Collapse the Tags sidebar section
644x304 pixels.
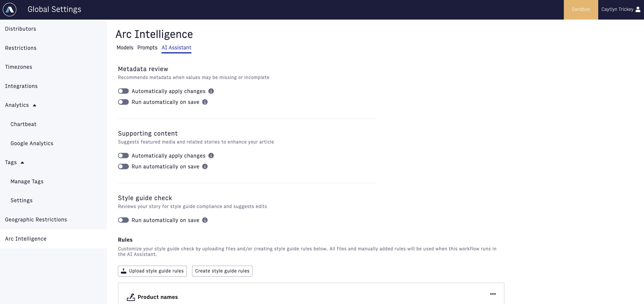point(22,162)
